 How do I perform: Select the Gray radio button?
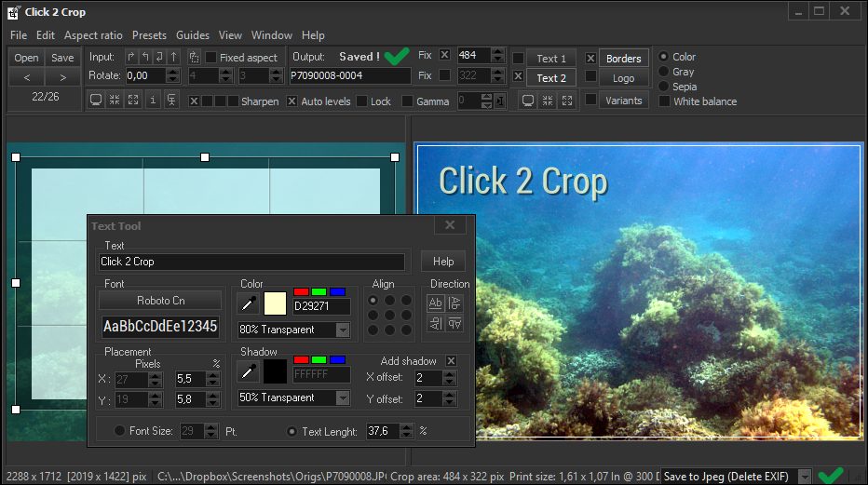(663, 72)
